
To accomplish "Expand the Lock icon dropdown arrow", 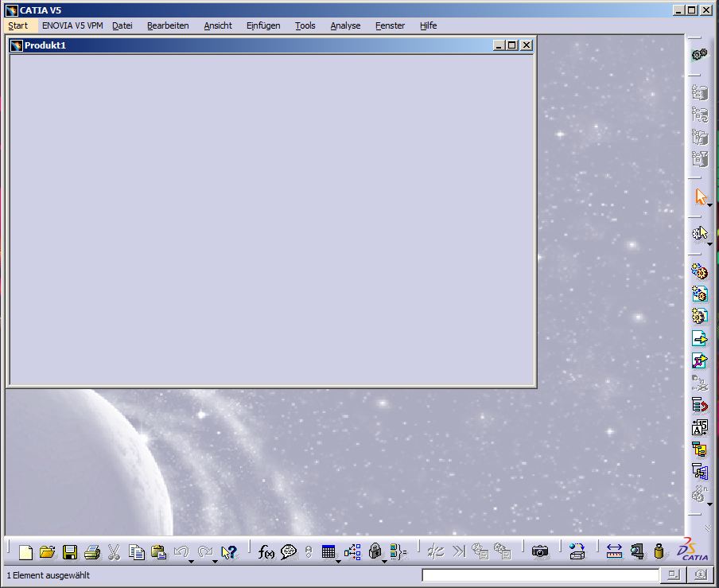I will 384,562.
